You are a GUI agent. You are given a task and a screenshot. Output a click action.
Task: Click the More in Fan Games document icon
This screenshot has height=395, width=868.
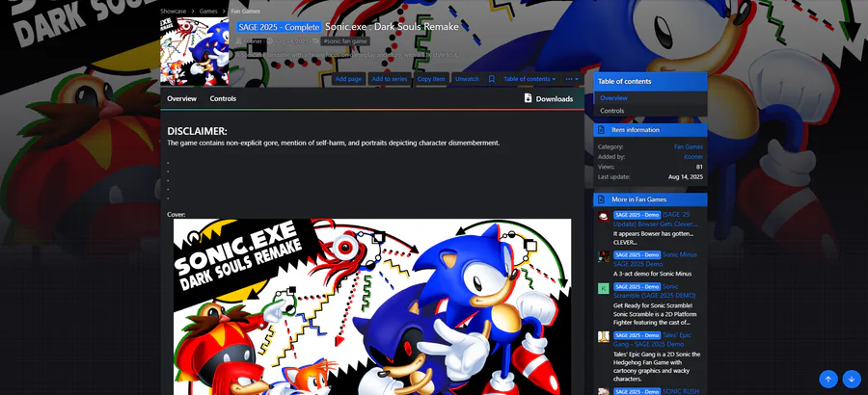pos(601,199)
